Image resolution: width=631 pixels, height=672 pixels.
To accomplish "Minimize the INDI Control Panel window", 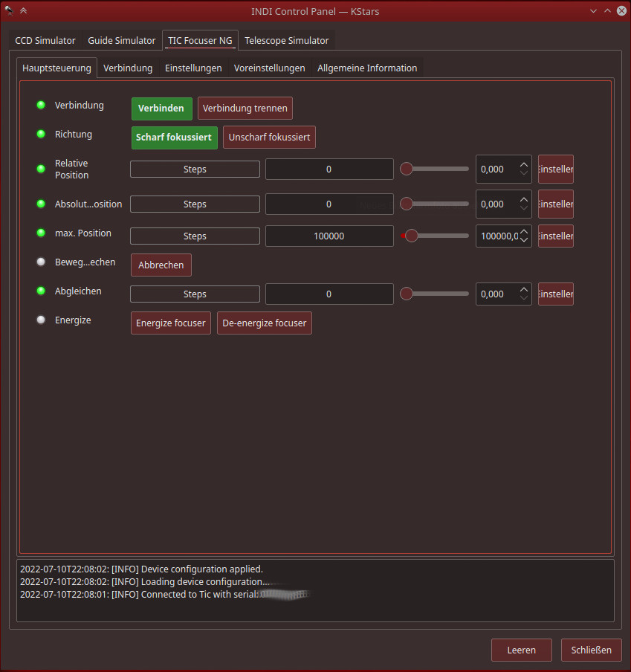I will (x=593, y=10).
